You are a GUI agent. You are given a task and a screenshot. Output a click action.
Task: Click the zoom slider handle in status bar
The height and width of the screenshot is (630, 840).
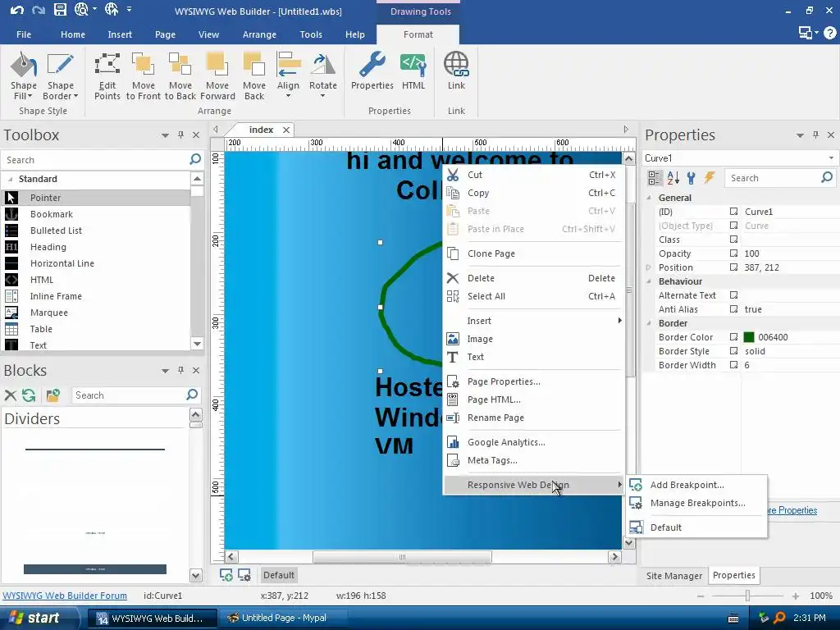(747, 596)
